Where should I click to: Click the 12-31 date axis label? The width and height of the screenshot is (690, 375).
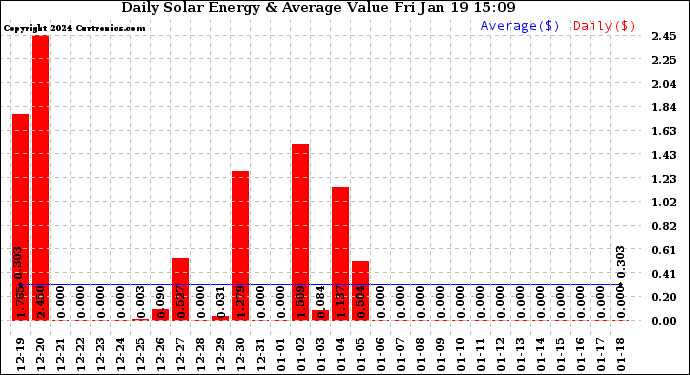coord(261,355)
